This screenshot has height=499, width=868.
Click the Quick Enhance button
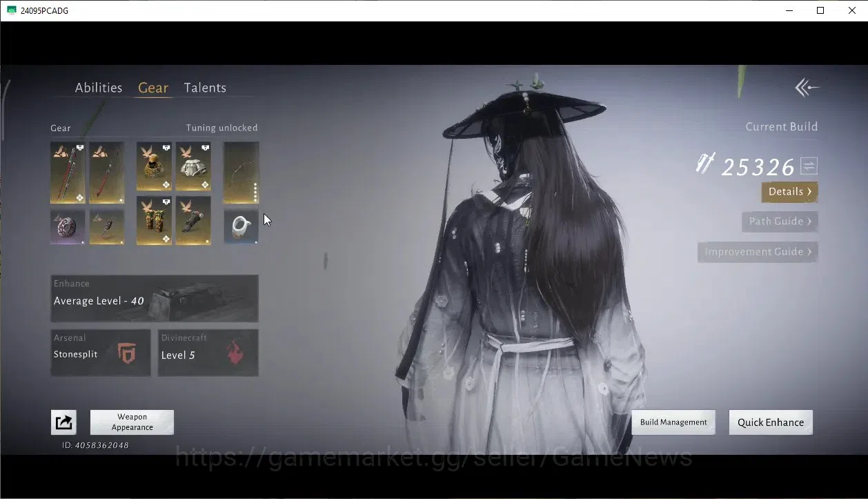coord(771,422)
